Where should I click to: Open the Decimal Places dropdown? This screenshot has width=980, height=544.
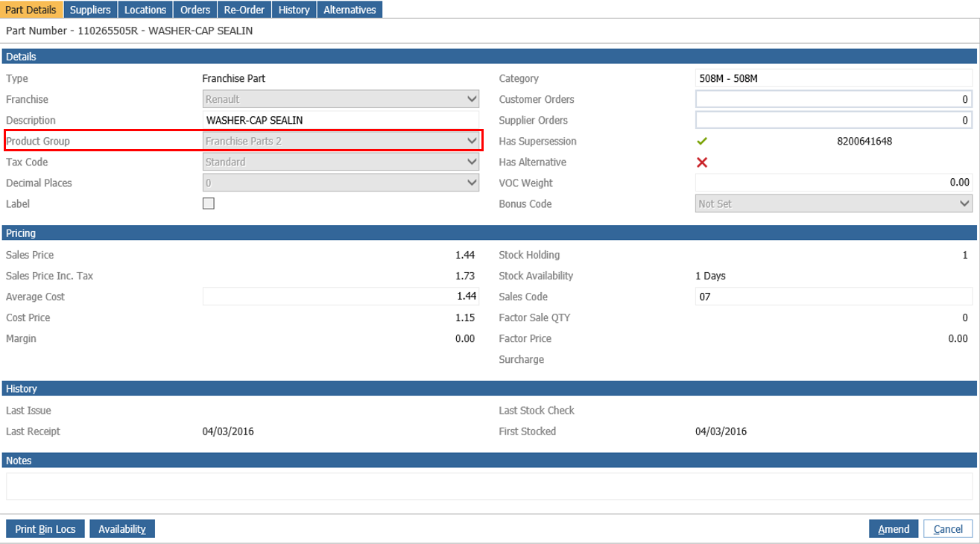coord(341,183)
